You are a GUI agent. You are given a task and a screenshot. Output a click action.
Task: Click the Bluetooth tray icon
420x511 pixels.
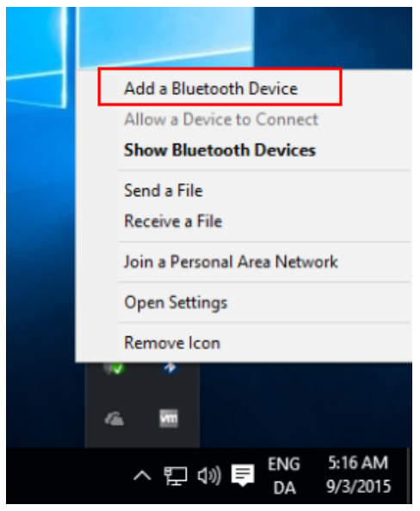(x=170, y=368)
